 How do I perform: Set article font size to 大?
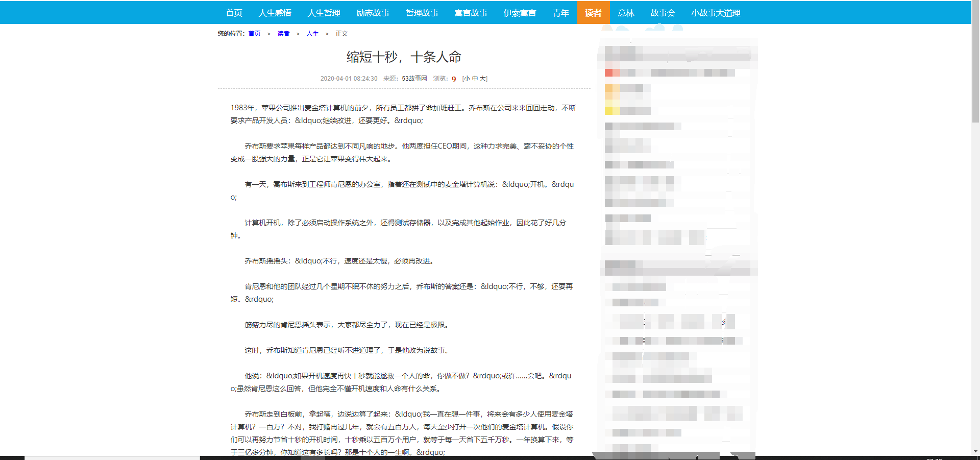(483, 79)
